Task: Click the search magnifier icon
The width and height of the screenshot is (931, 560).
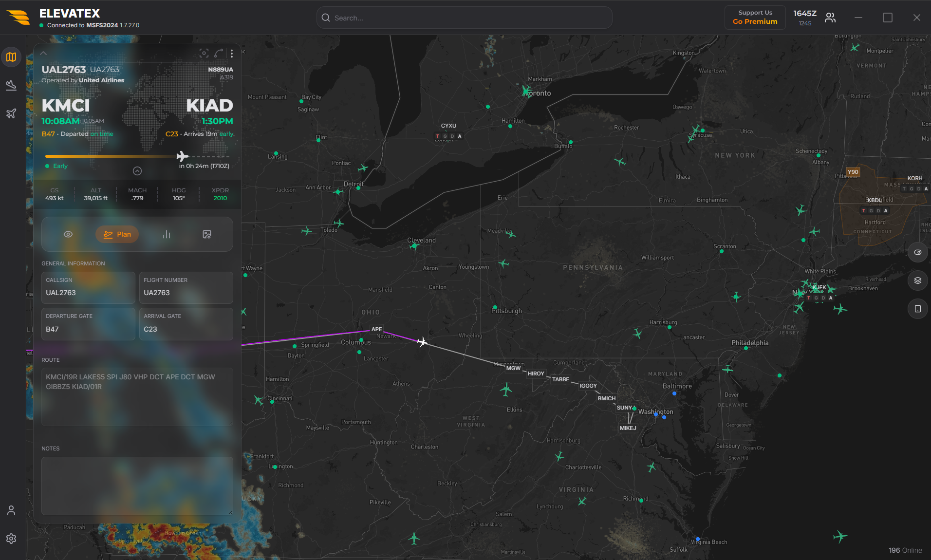Action: pos(326,18)
